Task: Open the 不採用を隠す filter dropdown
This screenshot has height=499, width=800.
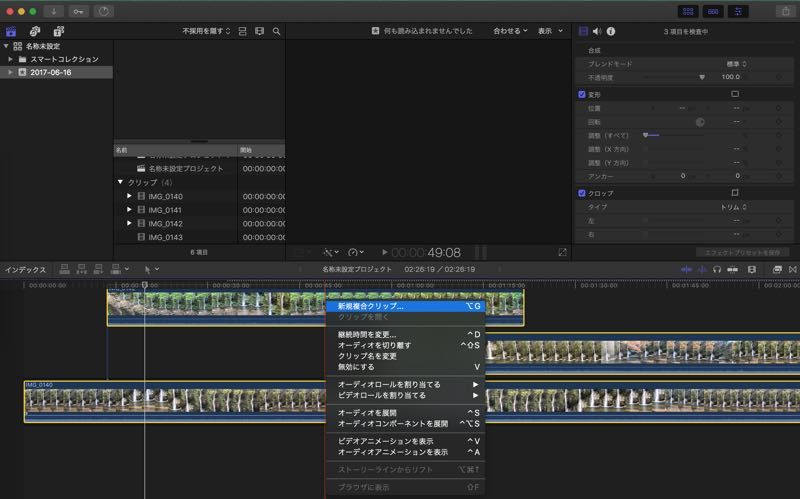Action: pos(206,31)
